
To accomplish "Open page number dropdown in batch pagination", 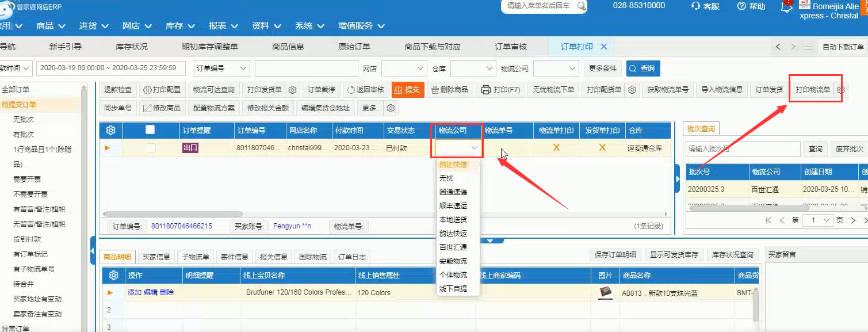I will tap(819, 220).
